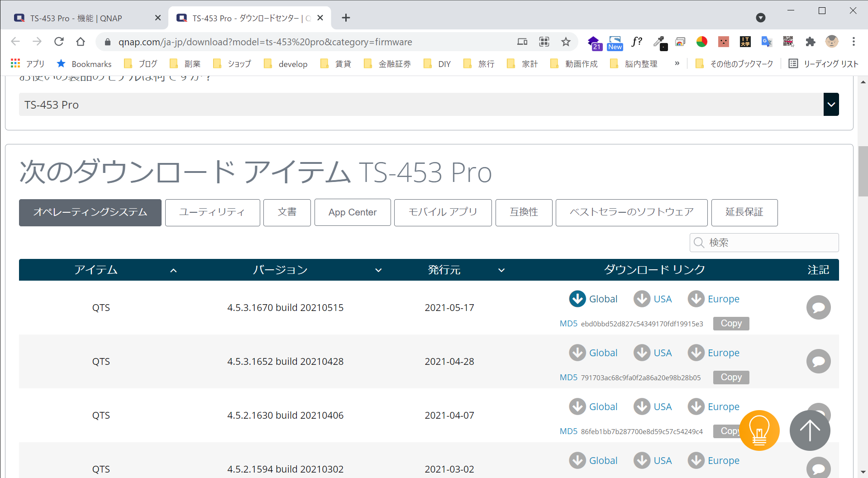Open Chrome extensions puzzle icon
Image resolution: width=868 pixels, height=478 pixels.
tap(810, 42)
